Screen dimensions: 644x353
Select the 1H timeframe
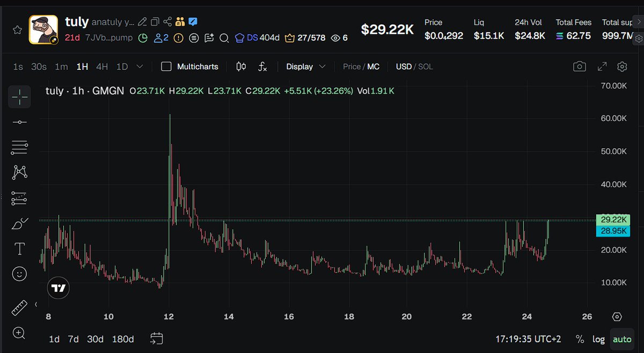click(82, 67)
